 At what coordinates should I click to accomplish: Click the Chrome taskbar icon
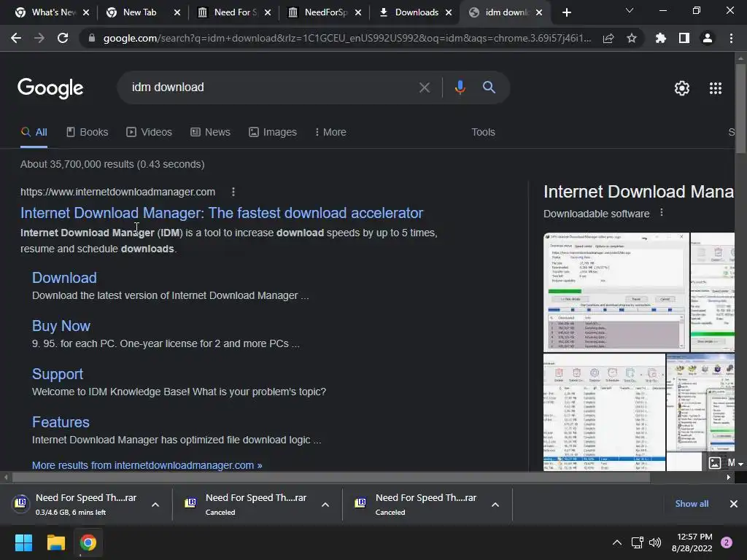pos(88,542)
